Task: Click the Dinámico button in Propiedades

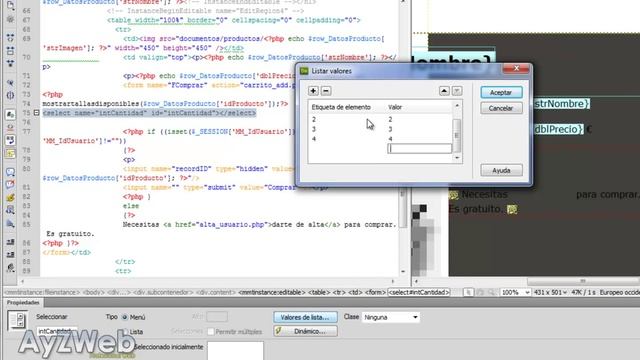Action: pyautogui.click(x=305, y=331)
